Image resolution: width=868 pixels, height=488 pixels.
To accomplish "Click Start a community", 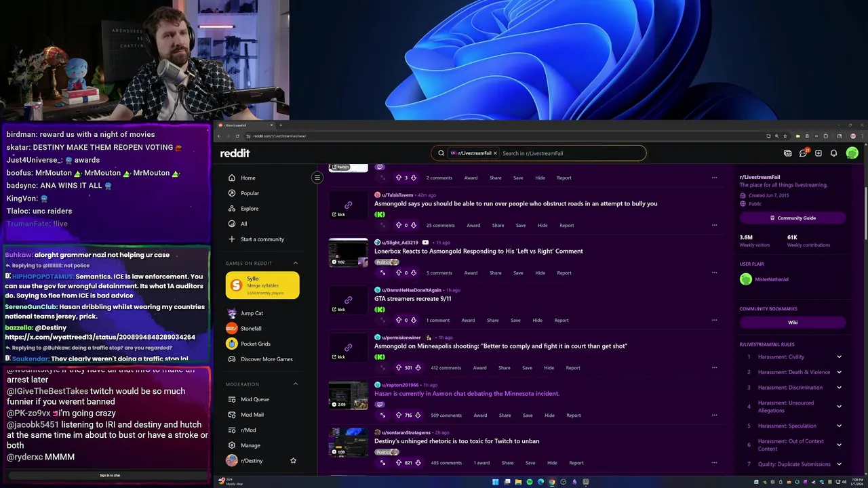I will [262, 239].
